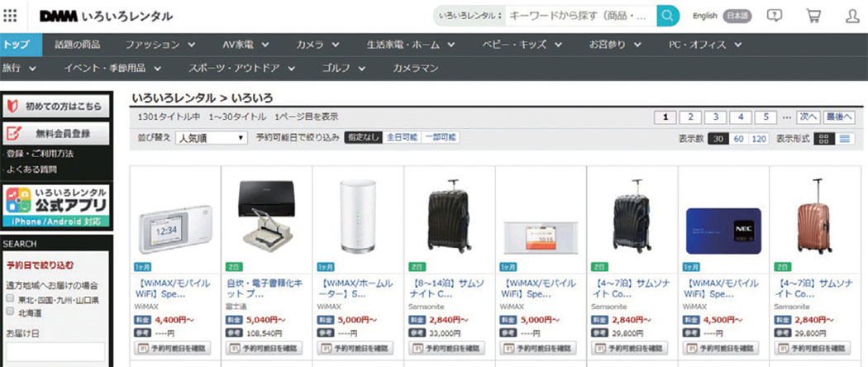Go to the トップ tab
This screenshot has width=868, height=367.
tap(21, 45)
